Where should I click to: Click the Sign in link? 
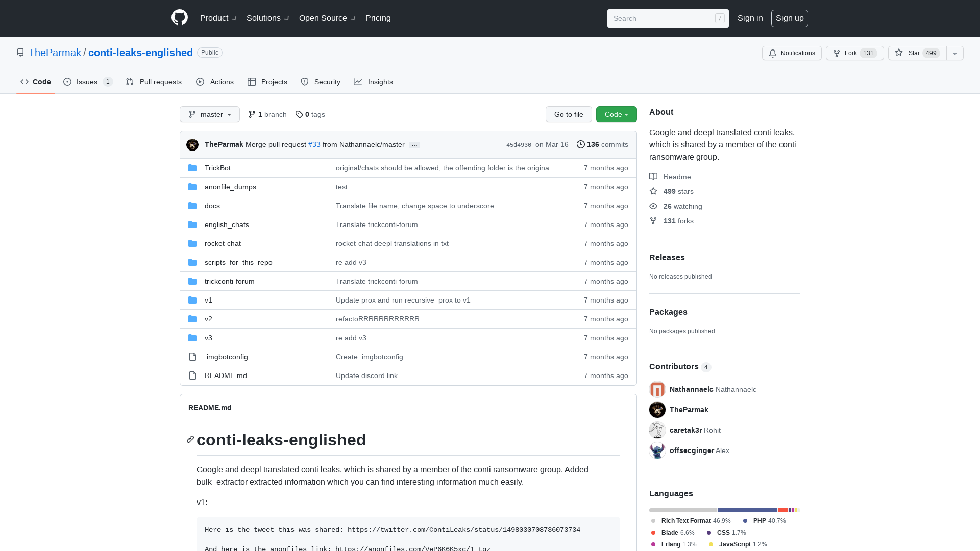coord(750,18)
